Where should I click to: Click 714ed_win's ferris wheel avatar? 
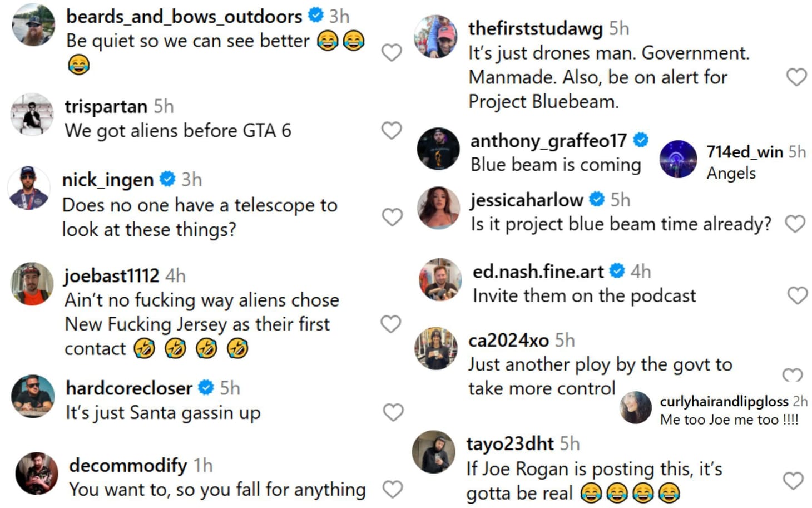(679, 160)
